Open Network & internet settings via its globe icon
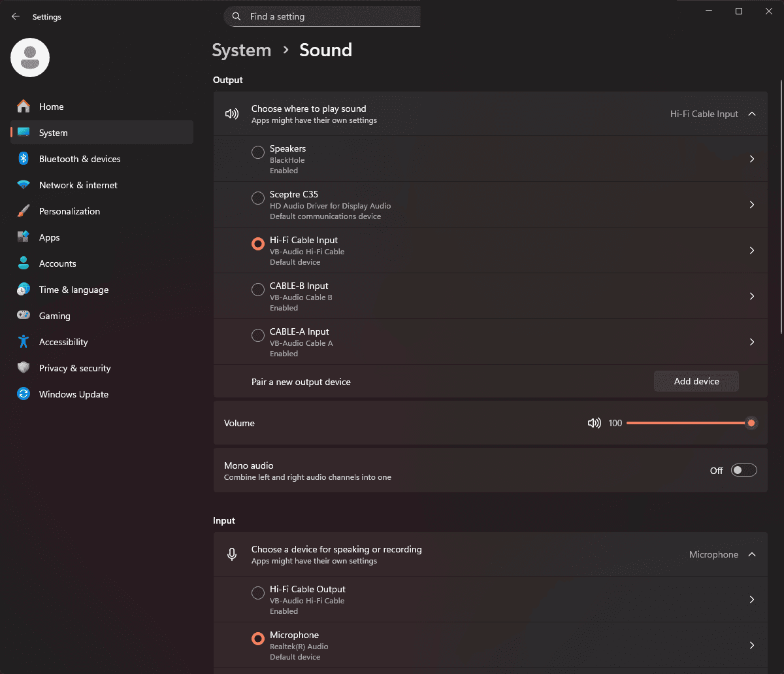 coord(23,185)
